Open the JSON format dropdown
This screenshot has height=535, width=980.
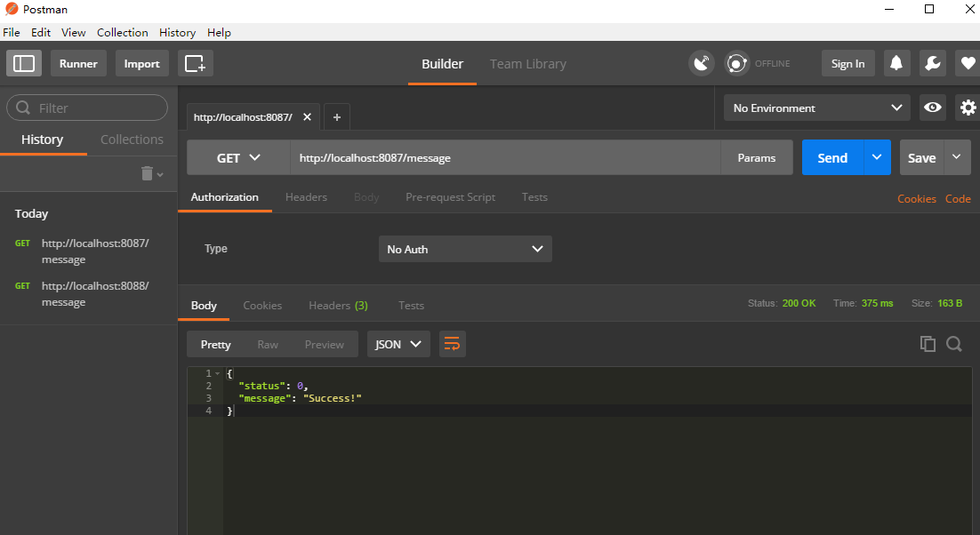tap(398, 344)
